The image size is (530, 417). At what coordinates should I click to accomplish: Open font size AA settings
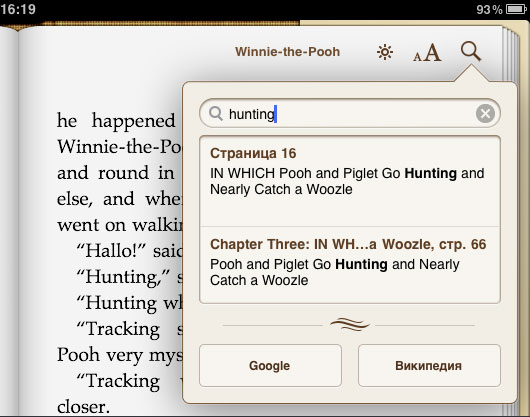coord(427,53)
